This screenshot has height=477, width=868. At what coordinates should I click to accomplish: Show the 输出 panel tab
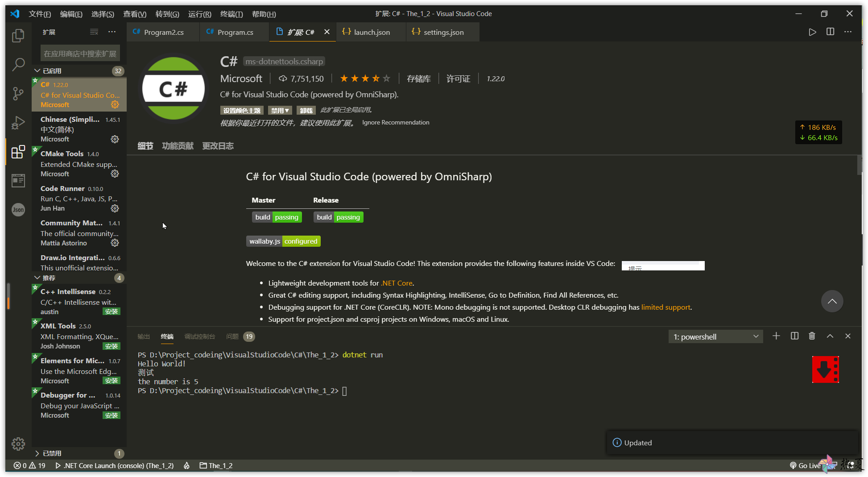144,336
